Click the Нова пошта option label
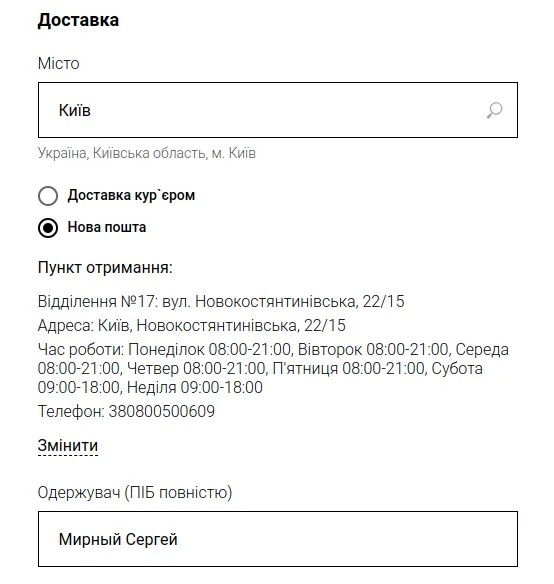The width and height of the screenshot is (554, 584). click(x=107, y=227)
